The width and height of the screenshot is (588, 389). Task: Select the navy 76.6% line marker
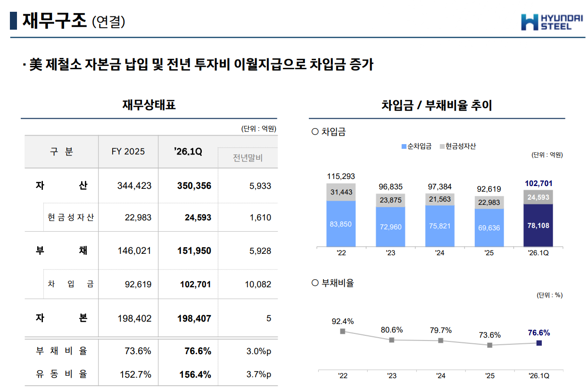pyautogui.click(x=539, y=343)
